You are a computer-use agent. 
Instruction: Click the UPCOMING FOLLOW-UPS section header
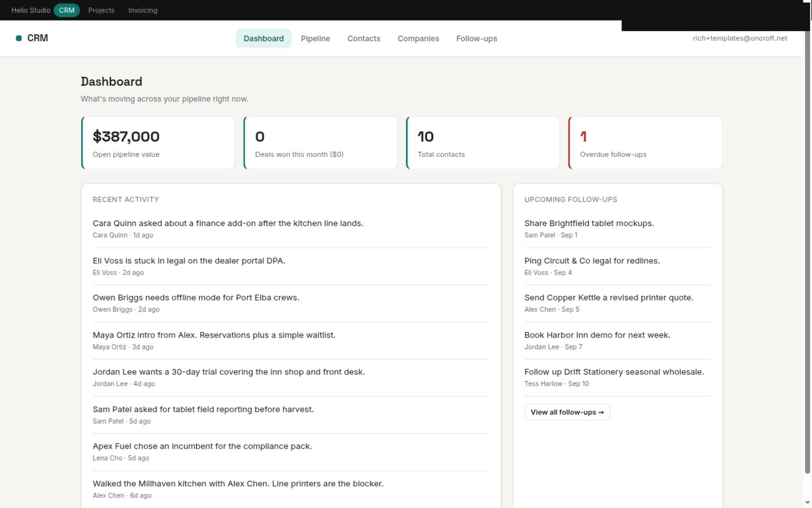tap(571, 199)
